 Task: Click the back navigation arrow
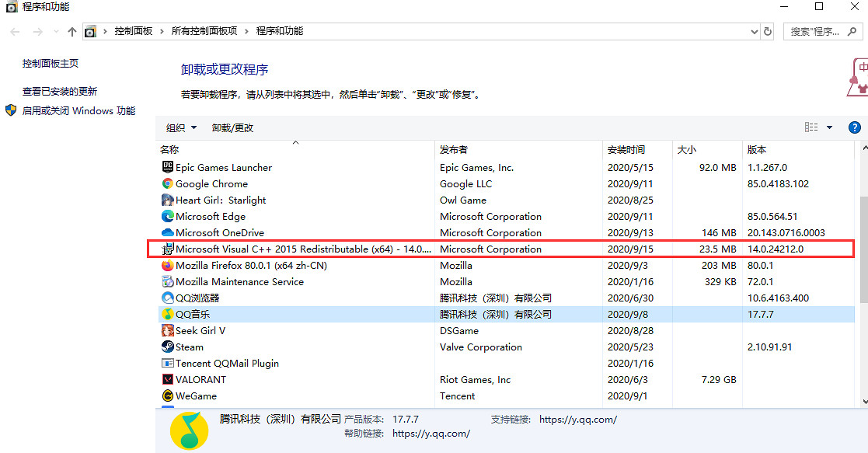(14, 31)
